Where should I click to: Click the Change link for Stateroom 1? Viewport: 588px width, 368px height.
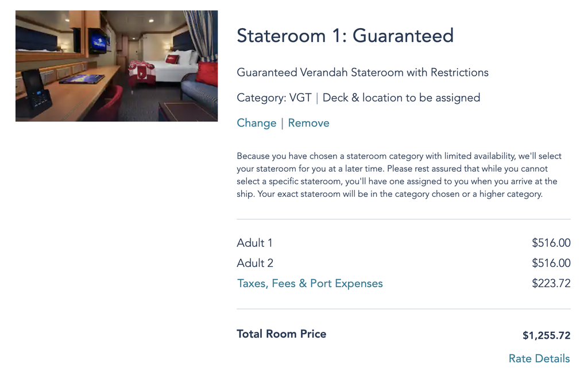[256, 123]
